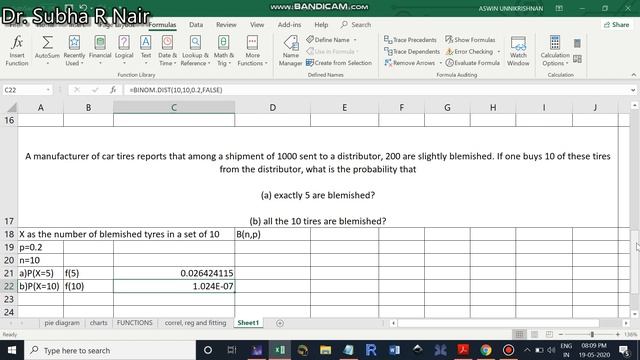Screen dimensions: 640x360
Task: Switch to the View tab
Action: tap(257, 24)
